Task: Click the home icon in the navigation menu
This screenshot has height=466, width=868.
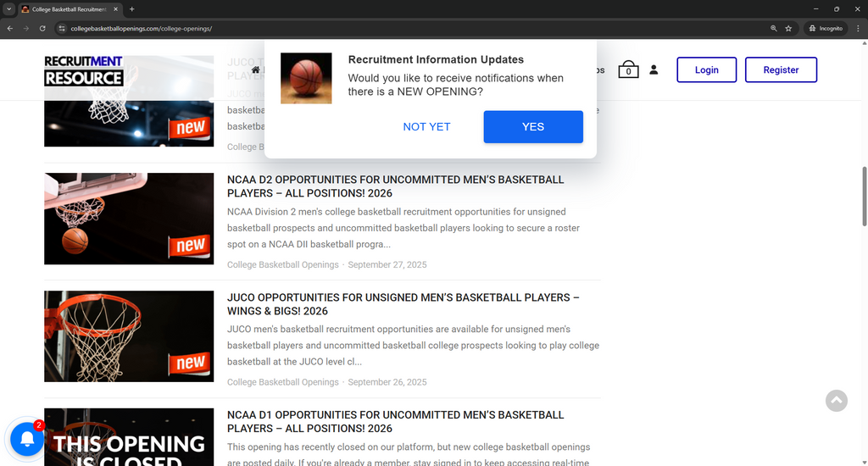Action: click(256, 69)
